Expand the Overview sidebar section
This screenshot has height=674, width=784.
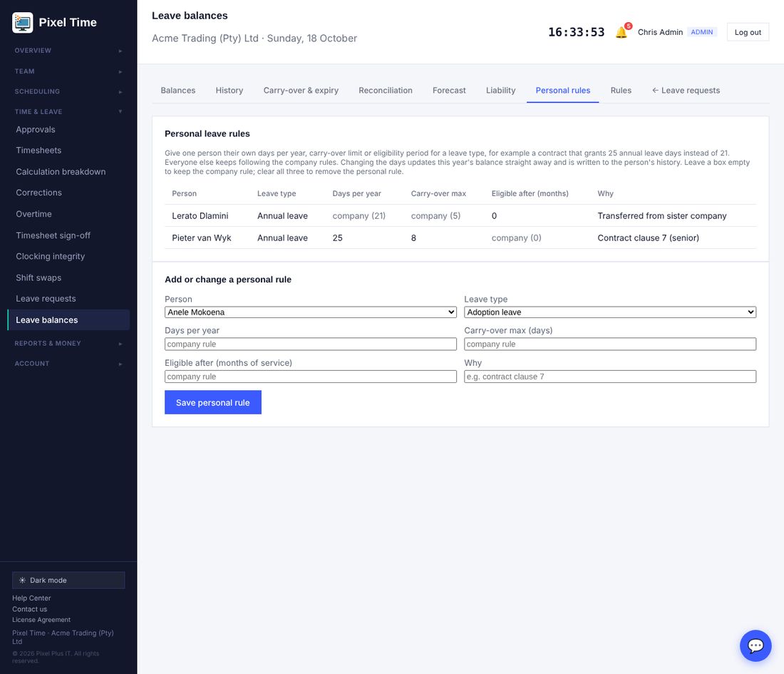[68, 51]
